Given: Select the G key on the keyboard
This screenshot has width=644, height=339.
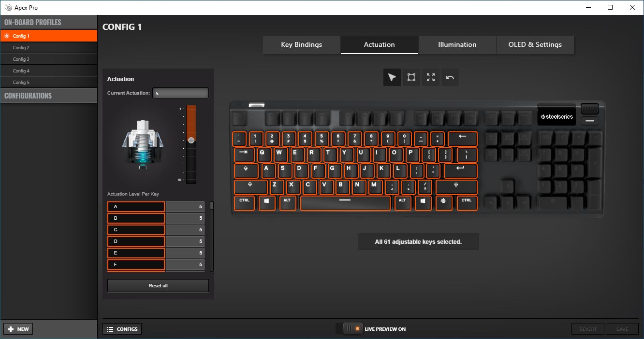Looking at the screenshot, I should pos(334,171).
